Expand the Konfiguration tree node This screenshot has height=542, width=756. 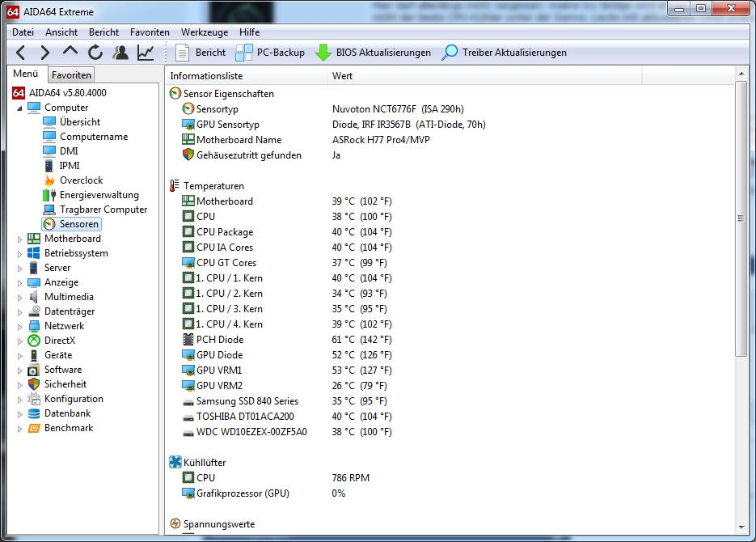click(x=19, y=400)
